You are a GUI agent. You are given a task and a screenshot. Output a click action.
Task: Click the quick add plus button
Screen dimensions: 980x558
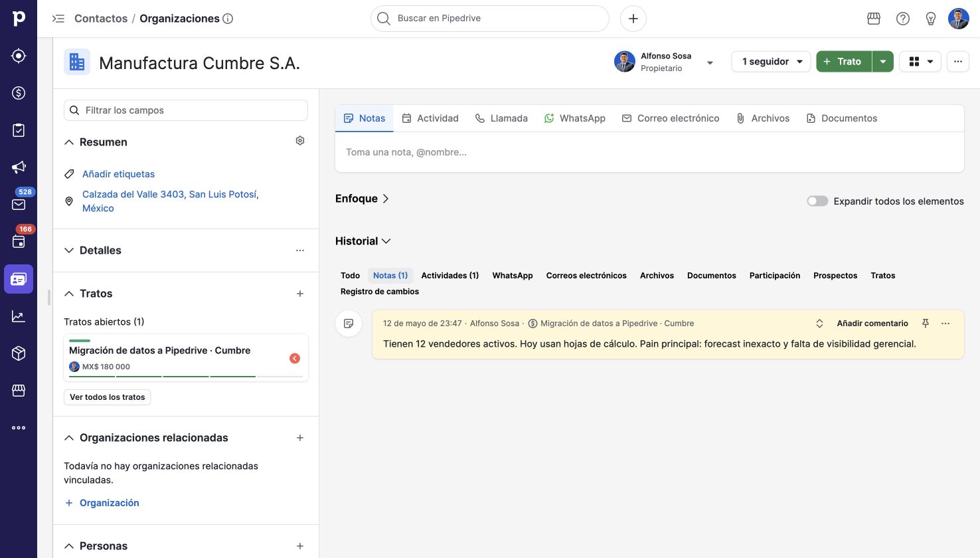[x=633, y=19]
